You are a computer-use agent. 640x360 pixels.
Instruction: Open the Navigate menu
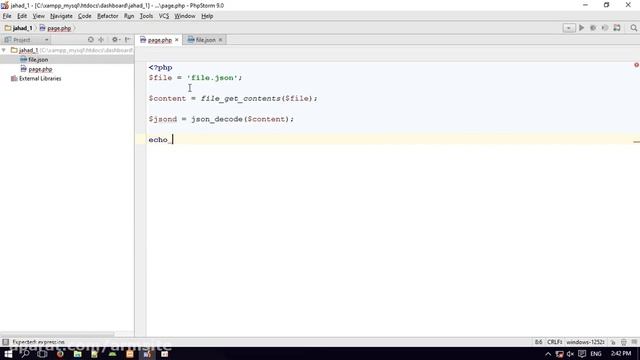pyautogui.click(x=61, y=16)
